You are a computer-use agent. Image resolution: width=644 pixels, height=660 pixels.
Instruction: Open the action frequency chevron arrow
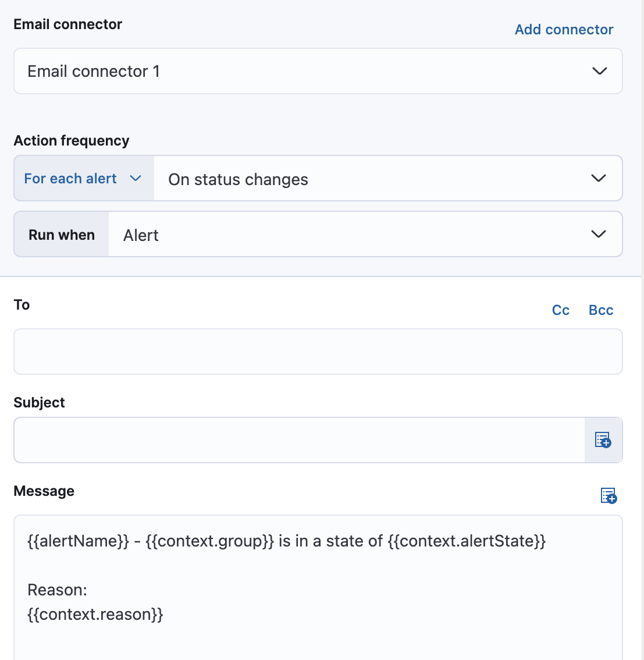597,178
